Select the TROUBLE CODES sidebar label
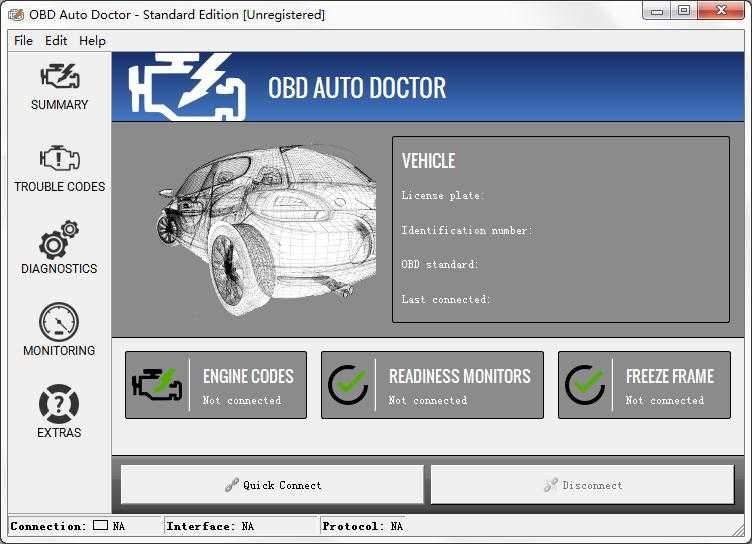 pos(59,187)
